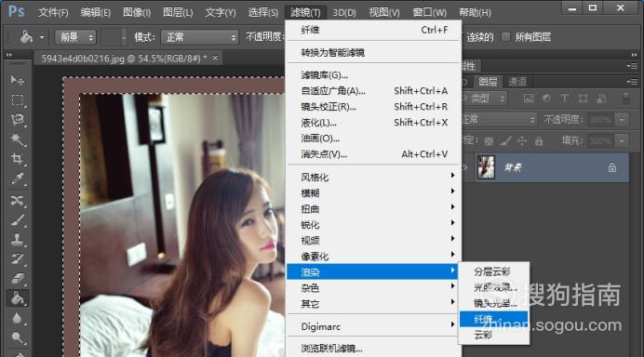Open layer 填充 dropdown arrow
Image resolution: width=644 pixels, height=357 pixels.
[x=622, y=141]
